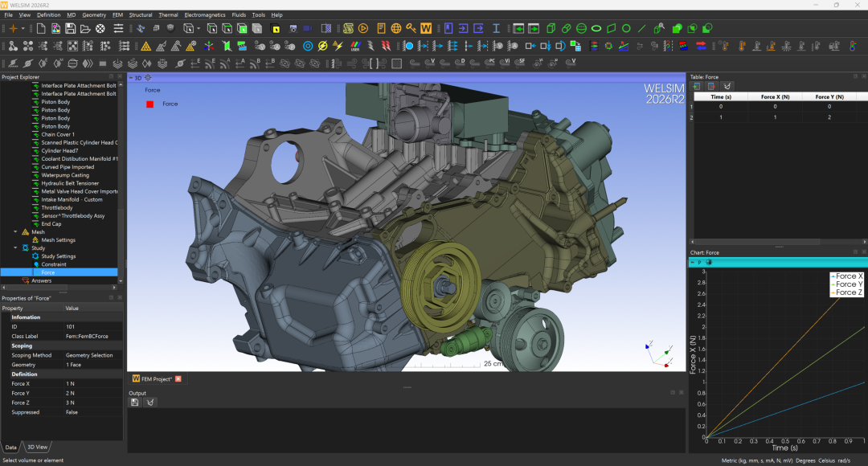Toggle the Suppressed value False
The height and width of the screenshot is (466, 868).
[x=93, y=412]
